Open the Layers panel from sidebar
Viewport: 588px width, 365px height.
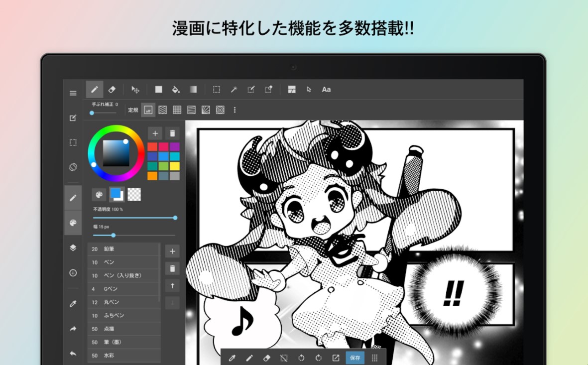(73, 247)
